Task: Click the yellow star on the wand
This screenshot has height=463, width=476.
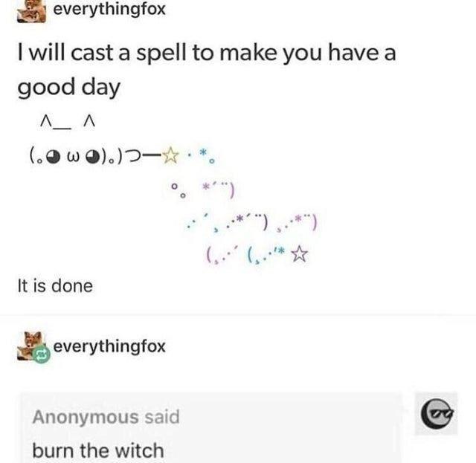Action: coord(170,155)
